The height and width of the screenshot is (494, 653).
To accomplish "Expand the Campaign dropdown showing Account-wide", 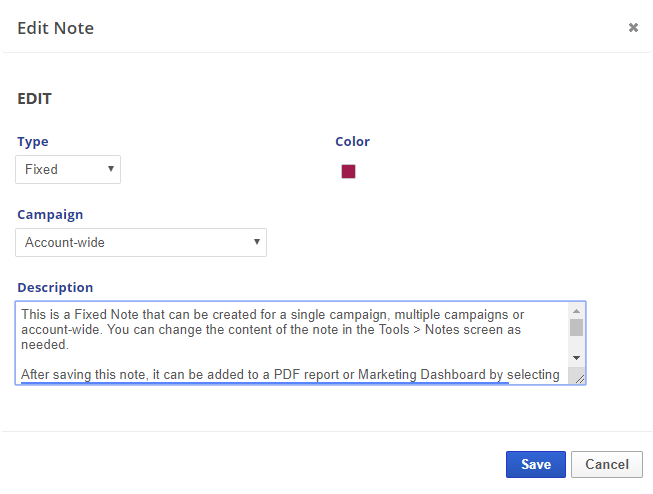I will click(x=140, y=242).
